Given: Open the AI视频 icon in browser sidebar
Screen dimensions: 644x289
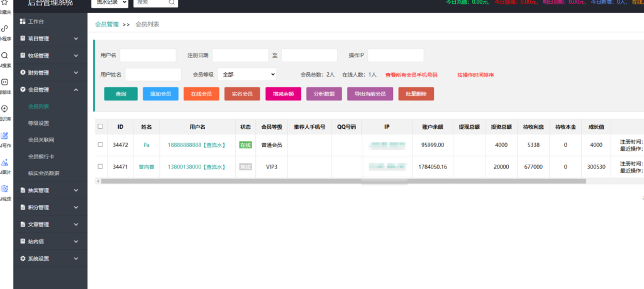Looking at the screenshot, I should 5,189.
